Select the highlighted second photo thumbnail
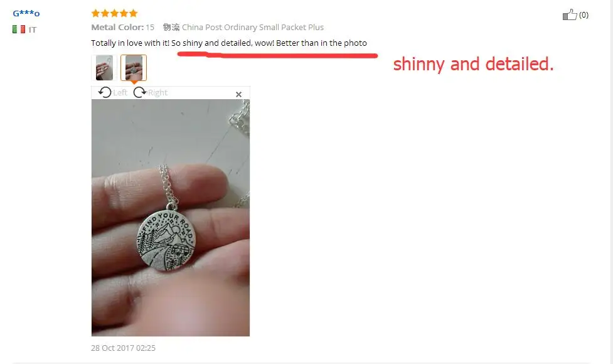This screenshot has height=364, width=613. (x=134, y=68)
